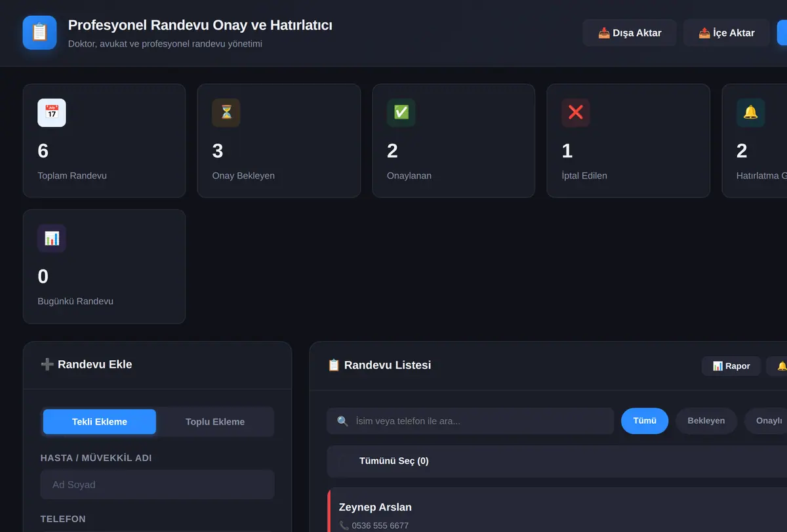Click the chart icon on Bugünkü Randevu card
Screen dimensions: 787x532
click(52, 238)
